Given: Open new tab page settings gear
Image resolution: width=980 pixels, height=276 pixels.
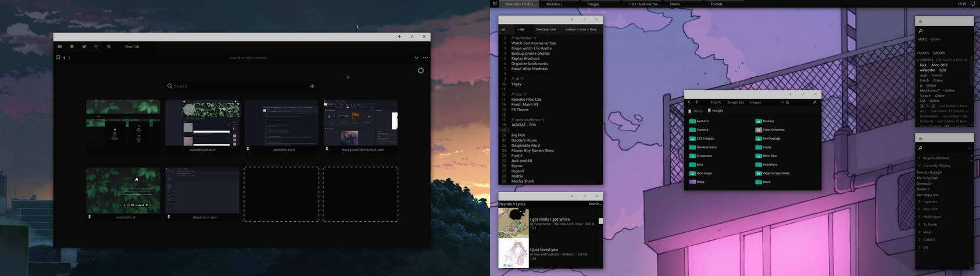Looking at the screenshot, I should coord(421,70).
